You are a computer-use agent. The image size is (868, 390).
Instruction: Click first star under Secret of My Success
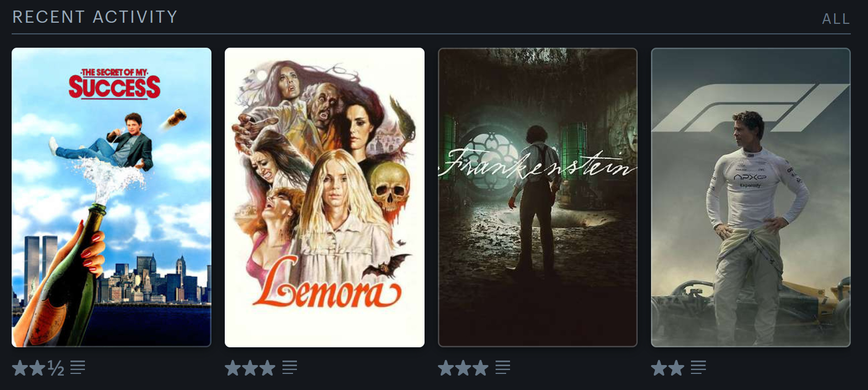coord(20,368)
